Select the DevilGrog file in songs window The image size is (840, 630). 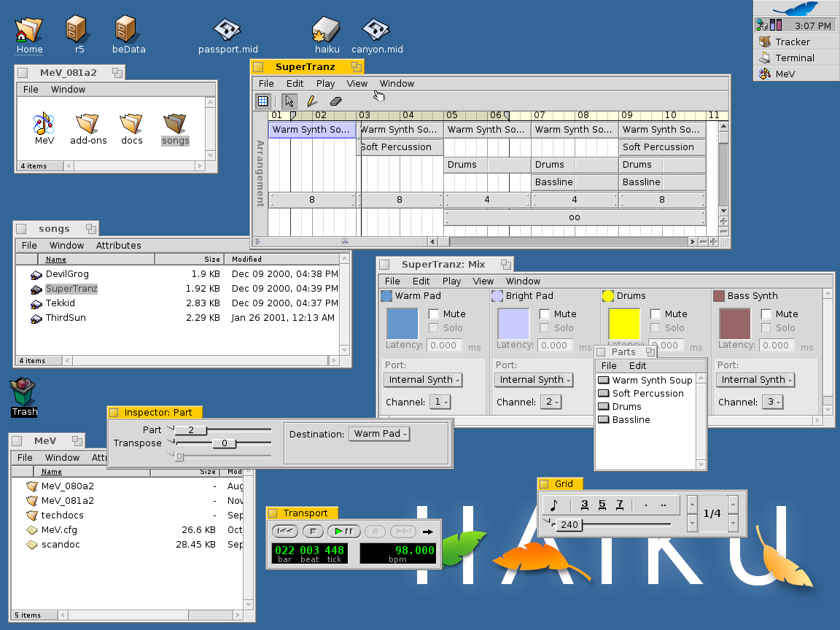(67, 273)
